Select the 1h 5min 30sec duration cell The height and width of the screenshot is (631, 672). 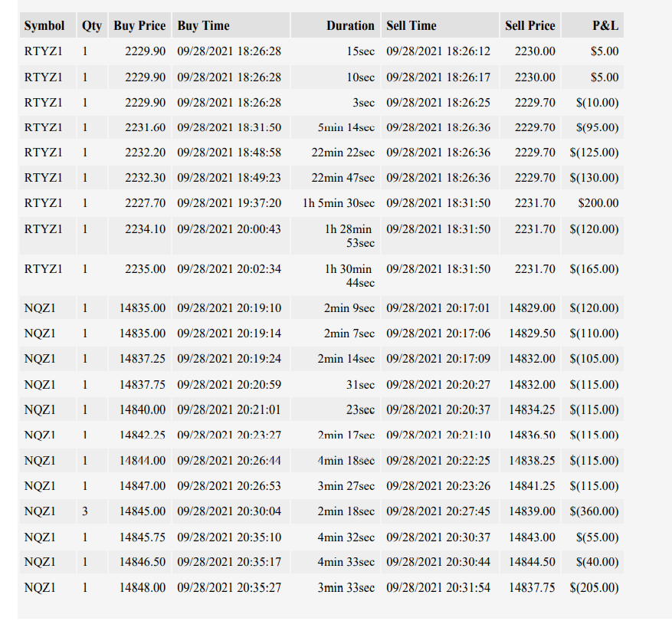coord(336,203)
